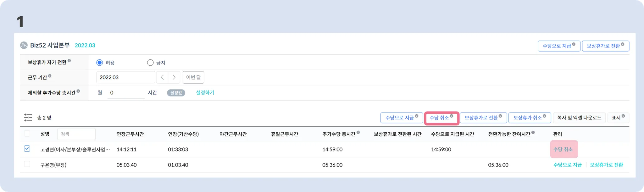The height and width of the screenshot is (192, 644).
Task: Click info icon beside 제외할 추가수당 총시간
Action: click(78, 91)
